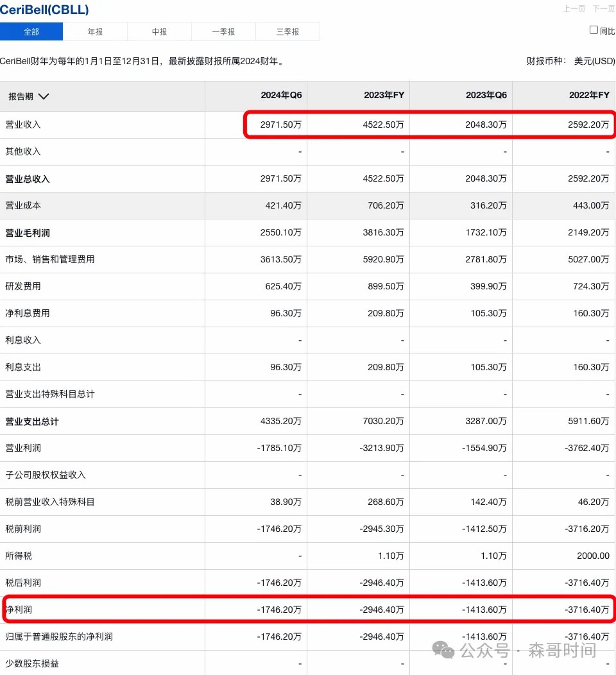The width and height of the screenshot is (616, 675).
Task: Expand the 报告期 dropdown chevron
Action: click(44, 96)
